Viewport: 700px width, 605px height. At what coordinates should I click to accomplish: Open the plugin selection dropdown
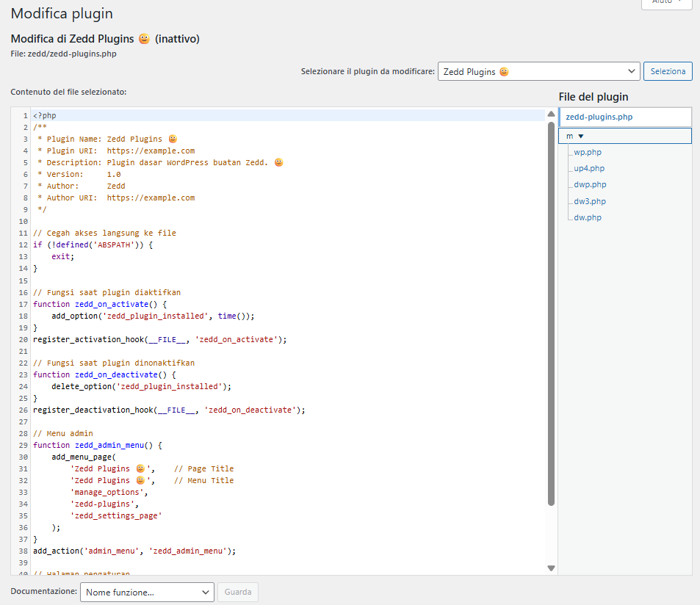(538, 71)
